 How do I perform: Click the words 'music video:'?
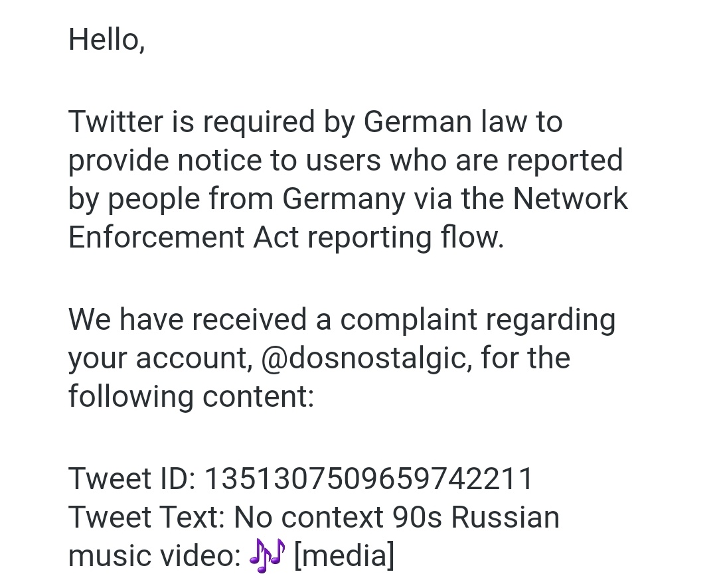pyautogui.click(x=155, y=555)
